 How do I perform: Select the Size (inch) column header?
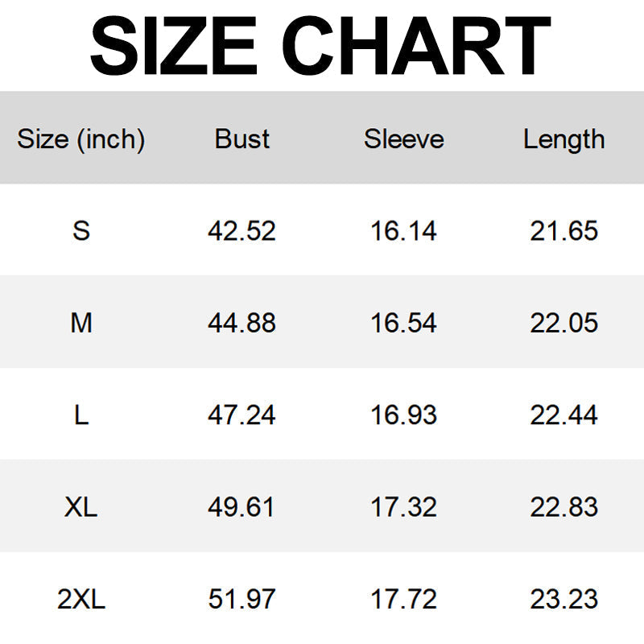pyautogui.click(x=81, y=139)
